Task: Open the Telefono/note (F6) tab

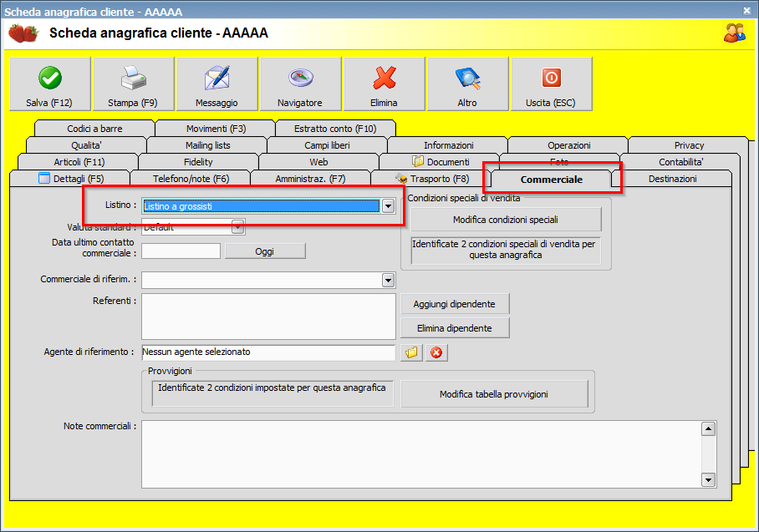Action: pos(191,179)
